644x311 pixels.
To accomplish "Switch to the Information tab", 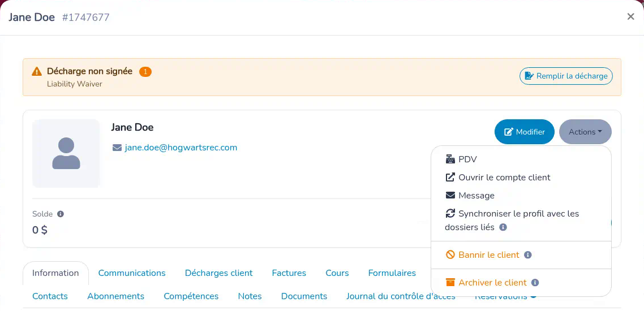I will click(55, 273).
